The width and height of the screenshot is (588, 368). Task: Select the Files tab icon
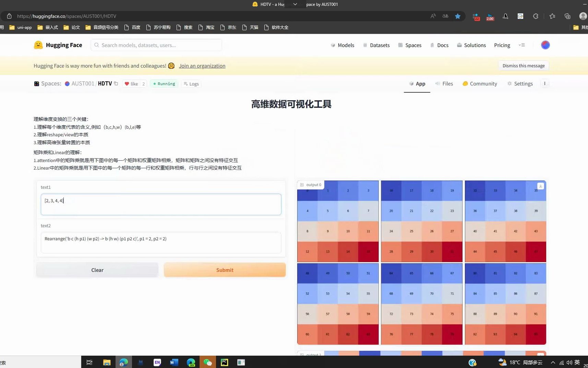(x=437, y=83)
